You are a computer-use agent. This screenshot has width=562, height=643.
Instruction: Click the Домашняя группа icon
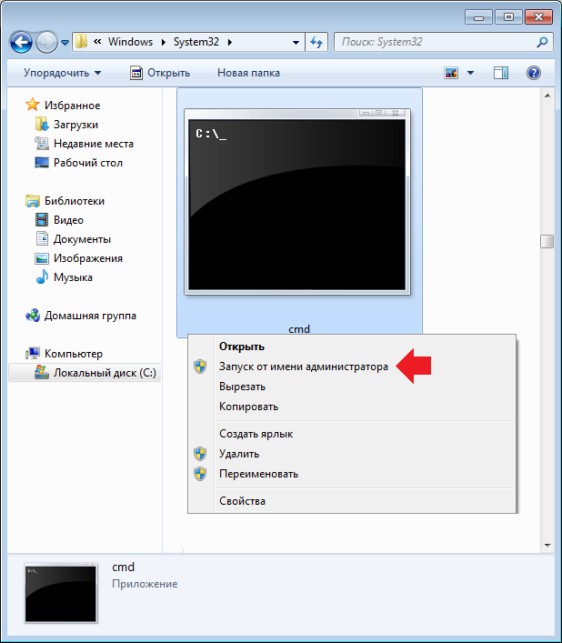pyautogui.click(x=32, y=315)
